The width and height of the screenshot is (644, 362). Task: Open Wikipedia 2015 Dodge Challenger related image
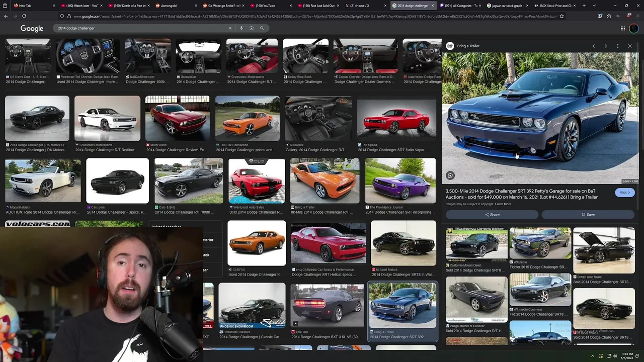pos(540,243)
